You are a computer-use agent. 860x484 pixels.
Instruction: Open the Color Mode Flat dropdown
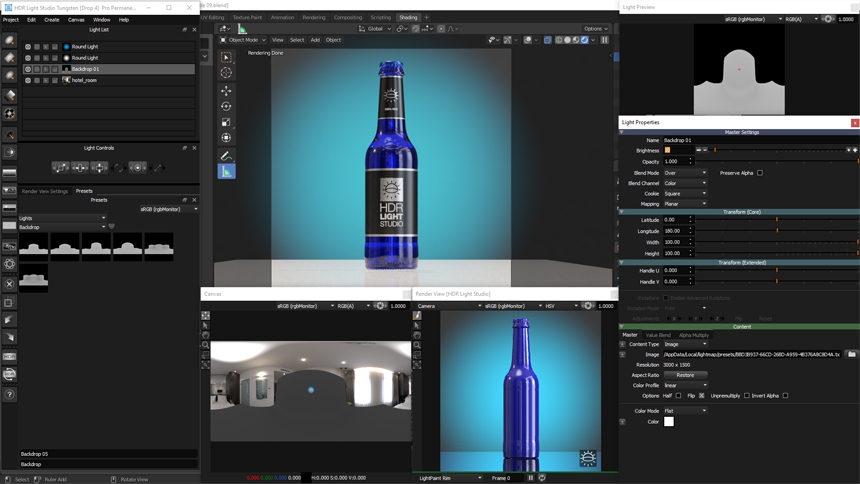pyautogui.click(x=685, y=410)
